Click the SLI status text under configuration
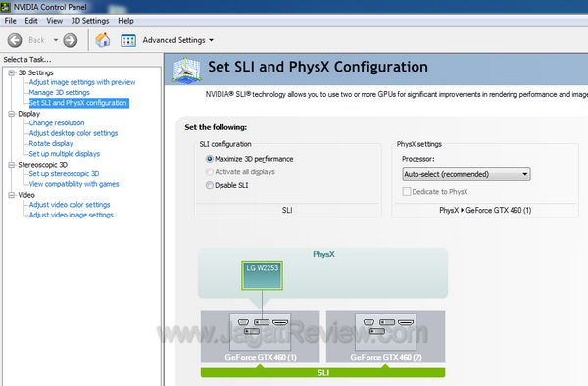This screenshot has width=588, height=386. click(287, 211)
